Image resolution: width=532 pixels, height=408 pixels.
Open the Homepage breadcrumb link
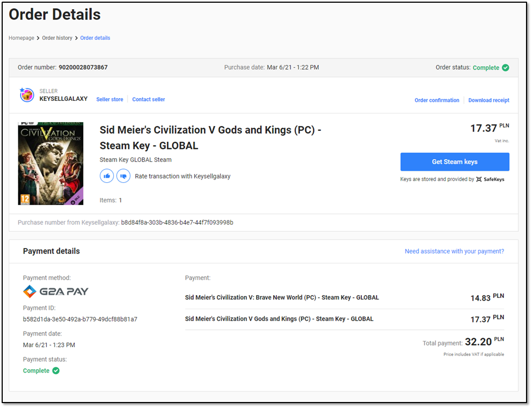(x=21, y=38)
